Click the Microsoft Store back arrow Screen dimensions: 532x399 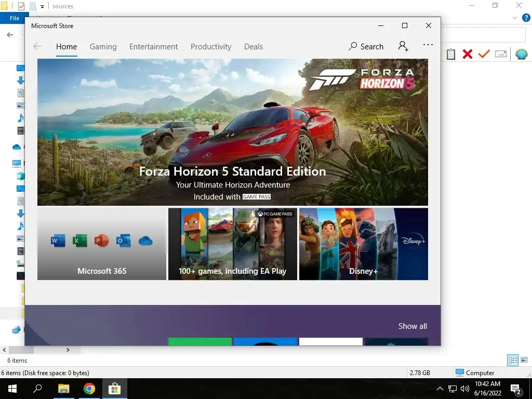pos(37,46)
